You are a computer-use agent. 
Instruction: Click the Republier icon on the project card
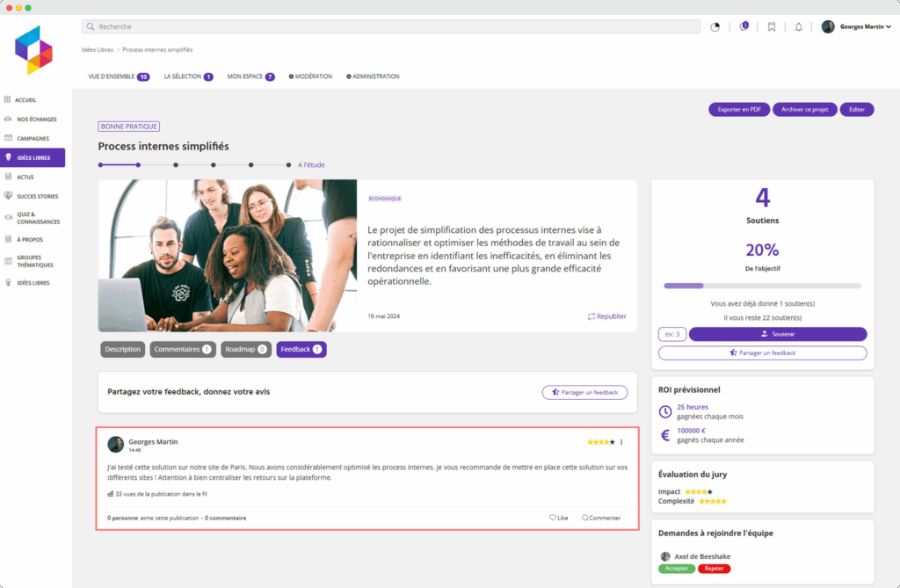(x=592, y=316)
